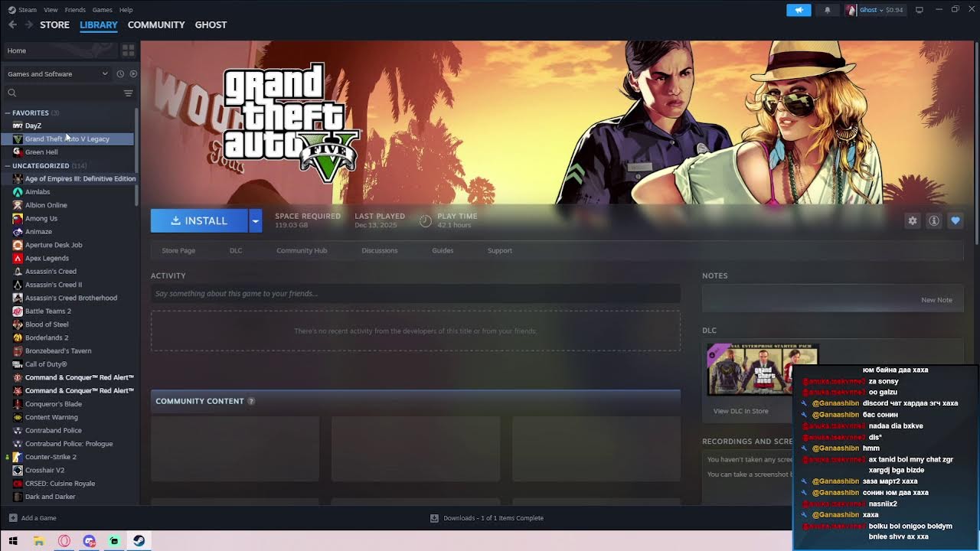Screen dimensions: 980x551
Task: Click the Apex Legends icon in the list
Action: coord(18,258)
